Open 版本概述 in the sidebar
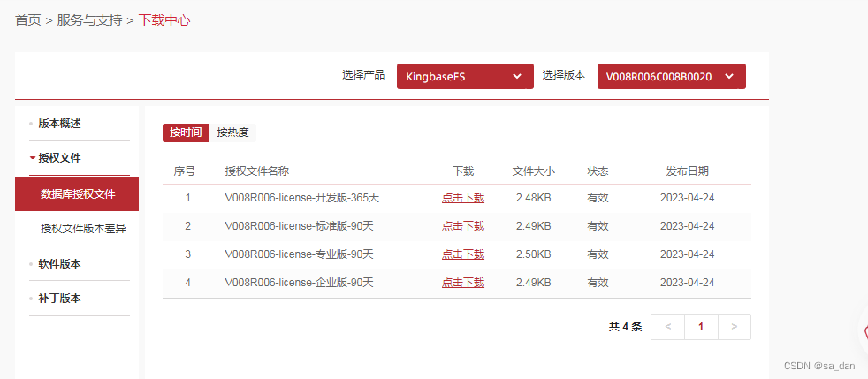 (x=60, y=124)
